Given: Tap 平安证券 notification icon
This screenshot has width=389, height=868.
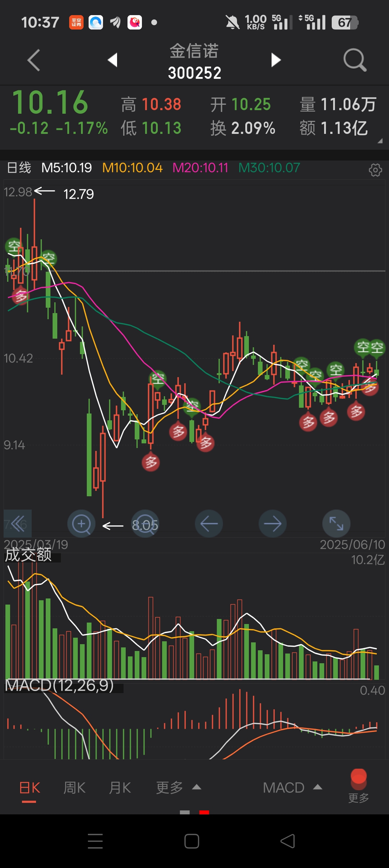Looking at the screenshot, I should [76, 22].
